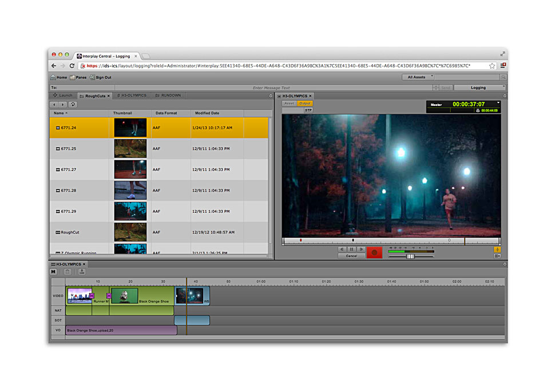Toggle the STP button
555x392 pixels.
[x=308, y=110]
